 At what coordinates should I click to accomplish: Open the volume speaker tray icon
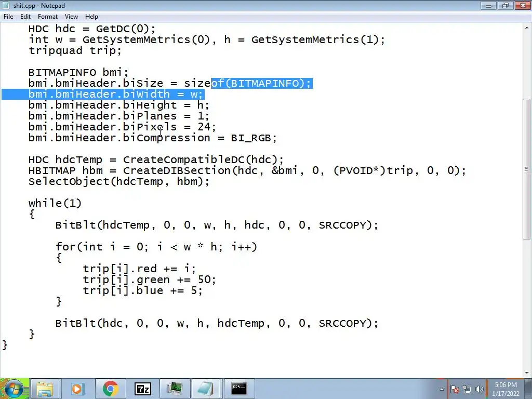coord(480,389)
